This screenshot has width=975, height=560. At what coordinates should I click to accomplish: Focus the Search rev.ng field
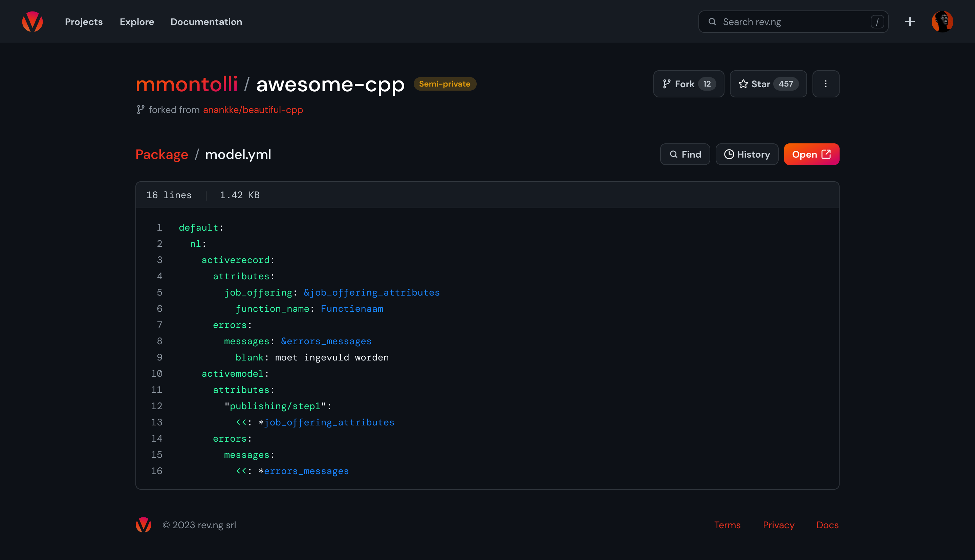click(x=793, y=22)
